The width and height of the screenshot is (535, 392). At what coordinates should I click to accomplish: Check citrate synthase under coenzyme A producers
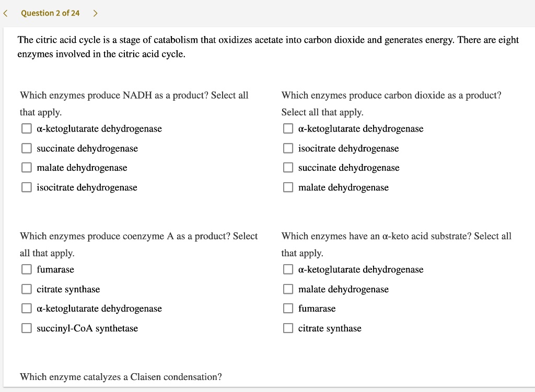[x=26, y=289]
